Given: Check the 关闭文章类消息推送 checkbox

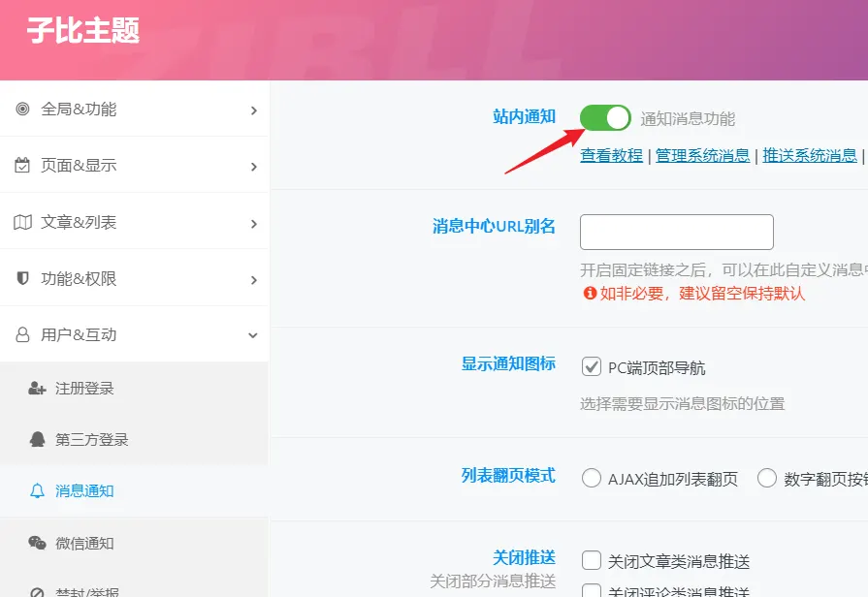Looking at the screenshot, I should point(592,560).
